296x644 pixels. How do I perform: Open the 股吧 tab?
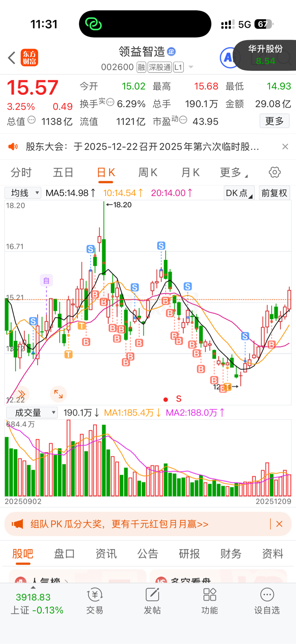[x=23, y=554]
